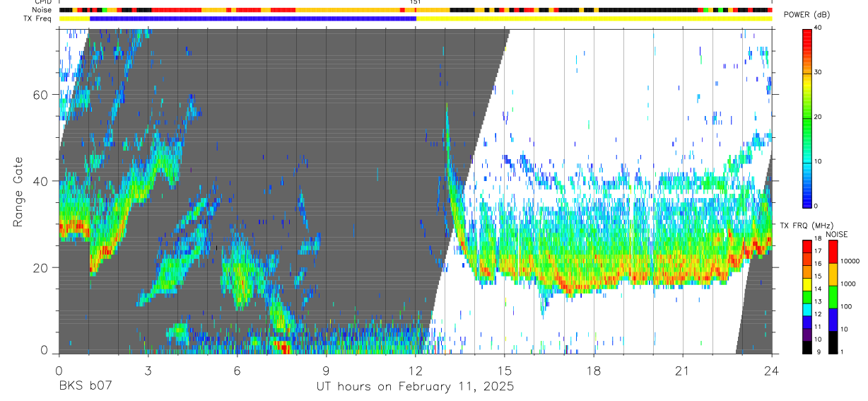This screenshot has height=401, width=868.
Task: Click the x-axis tick label '18'
Action: (x=594, y=371)
